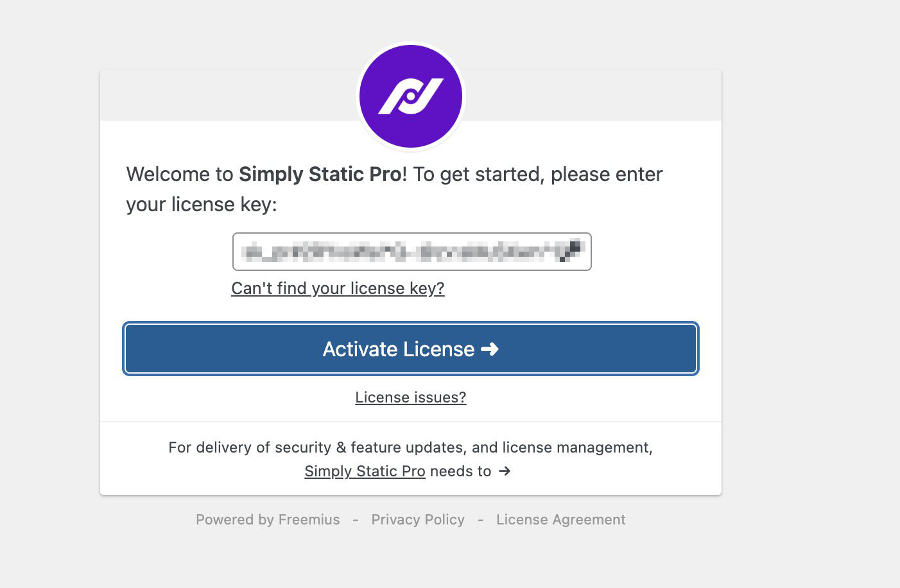Follow the underlined Simply Static Pro footer link
Viewport: 900px width, 588px height.
coord(365,471)
